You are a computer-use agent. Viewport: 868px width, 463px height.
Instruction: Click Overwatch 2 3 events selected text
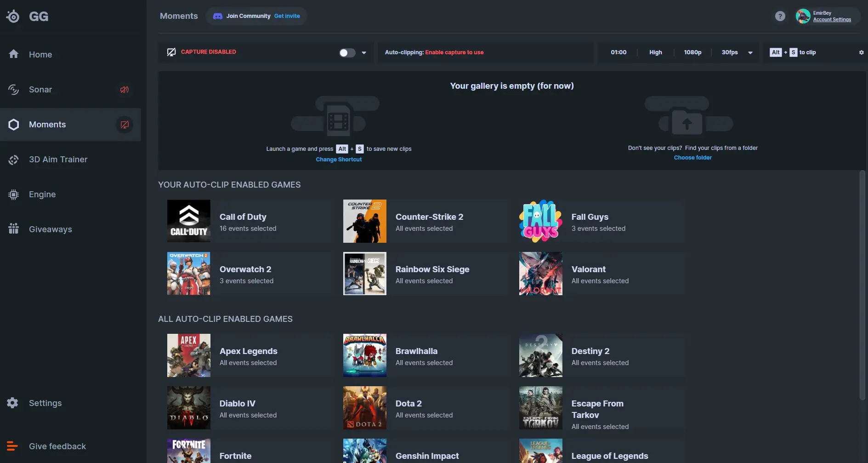point(246,281)
